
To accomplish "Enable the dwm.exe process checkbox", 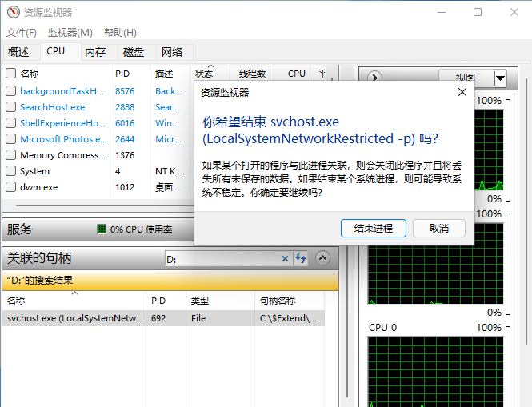I will pyautogui.click(x=11, y=187).
